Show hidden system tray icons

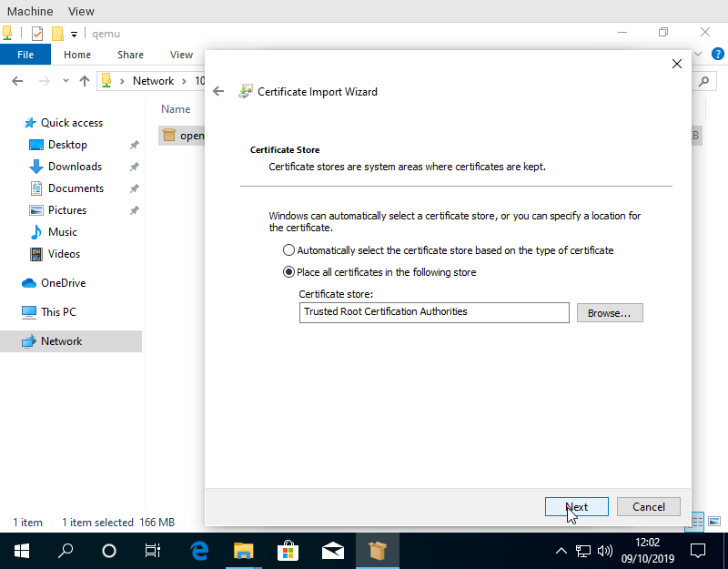click(x=561, y=551)
